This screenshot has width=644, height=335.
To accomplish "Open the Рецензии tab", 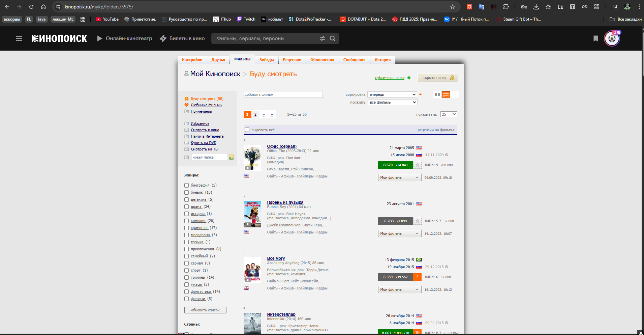I will (x=292, y=60).
